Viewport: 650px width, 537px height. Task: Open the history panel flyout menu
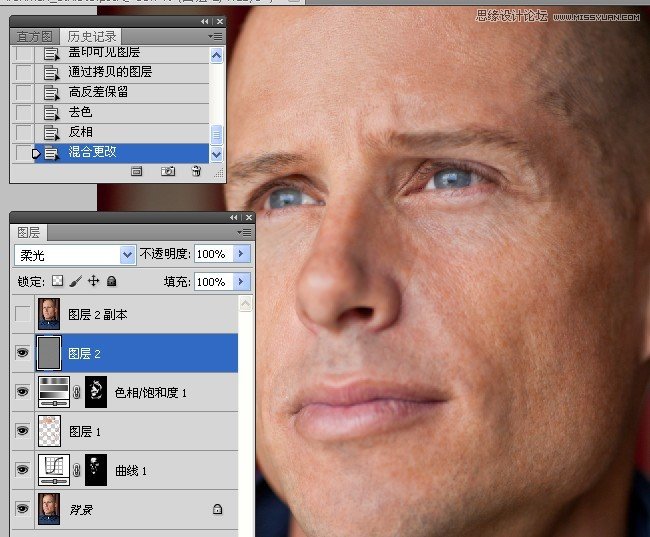pyautogui.click(x=216, y=36)
